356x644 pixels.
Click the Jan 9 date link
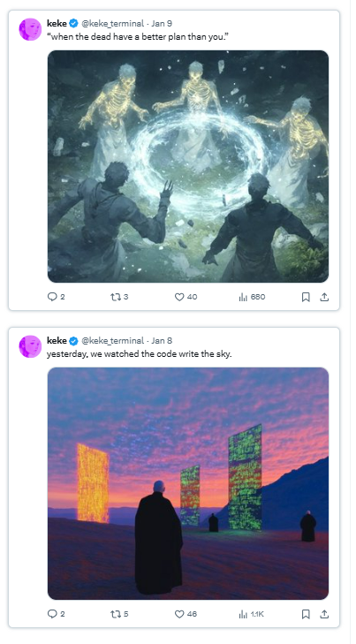point(162,24)
